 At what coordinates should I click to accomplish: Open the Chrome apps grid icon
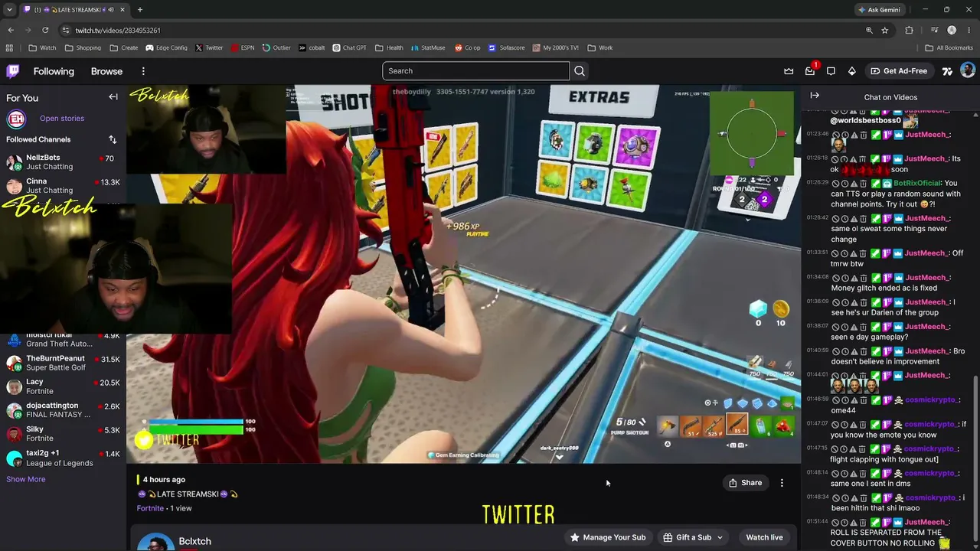[9, 47]
